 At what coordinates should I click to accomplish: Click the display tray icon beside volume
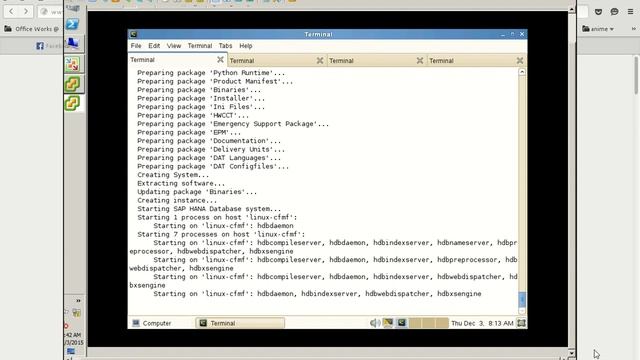(x=388, y=323)
